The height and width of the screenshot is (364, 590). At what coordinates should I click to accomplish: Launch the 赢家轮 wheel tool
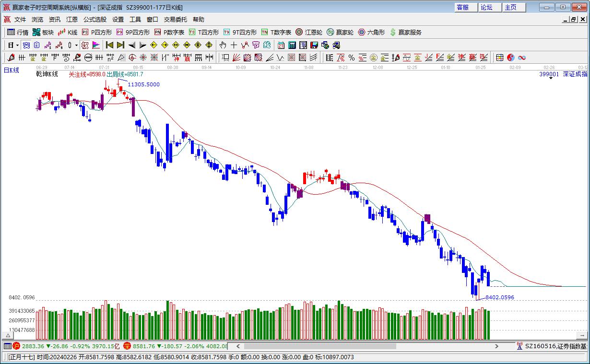(340, 32)
